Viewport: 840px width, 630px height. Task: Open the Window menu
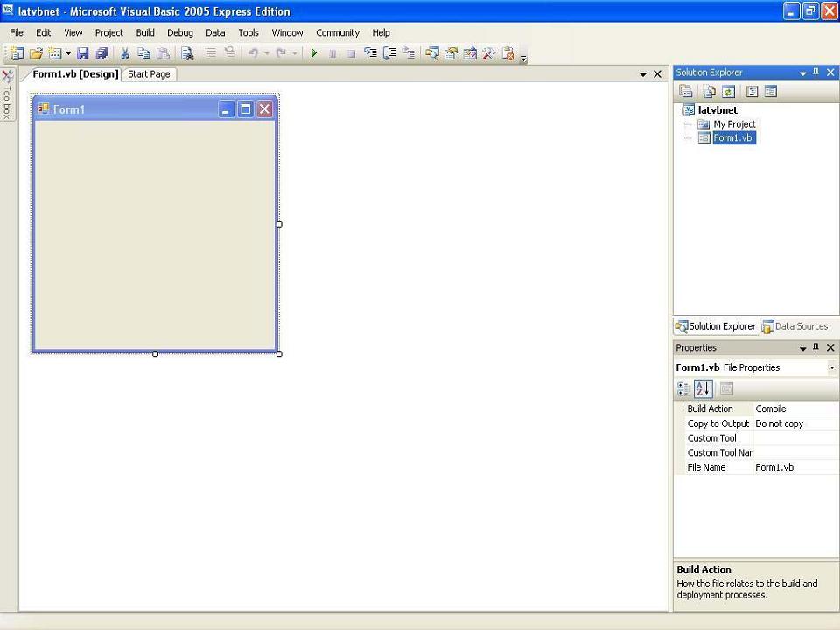(288, 32)
